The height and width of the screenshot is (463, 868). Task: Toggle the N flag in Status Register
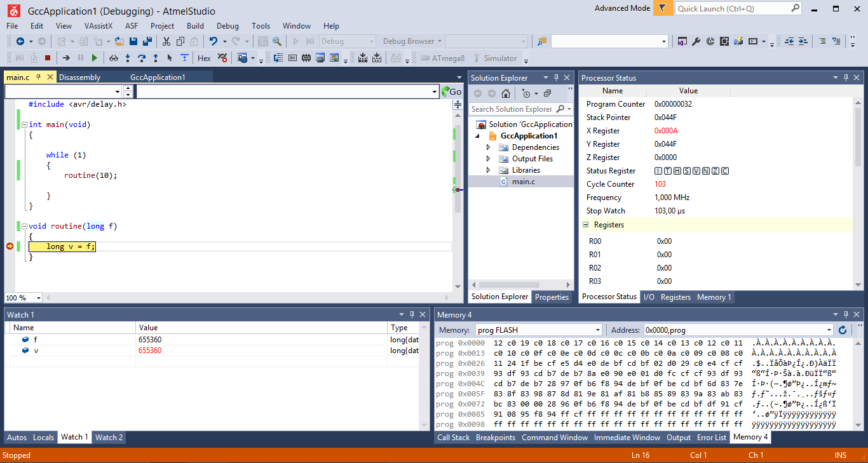click(x=706, y=171)
